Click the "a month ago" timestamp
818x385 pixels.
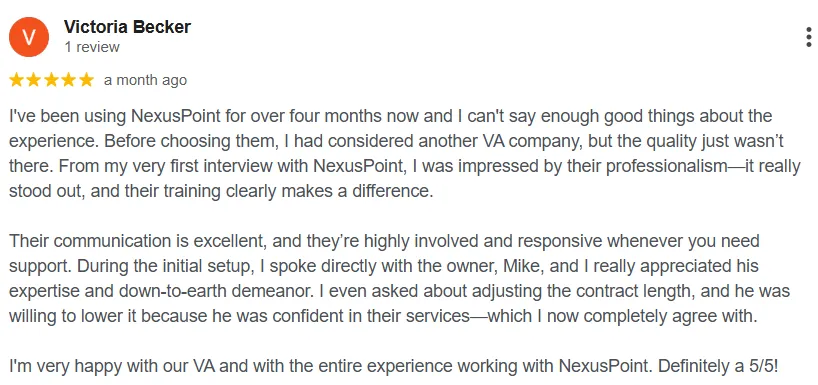coord(145,80)
